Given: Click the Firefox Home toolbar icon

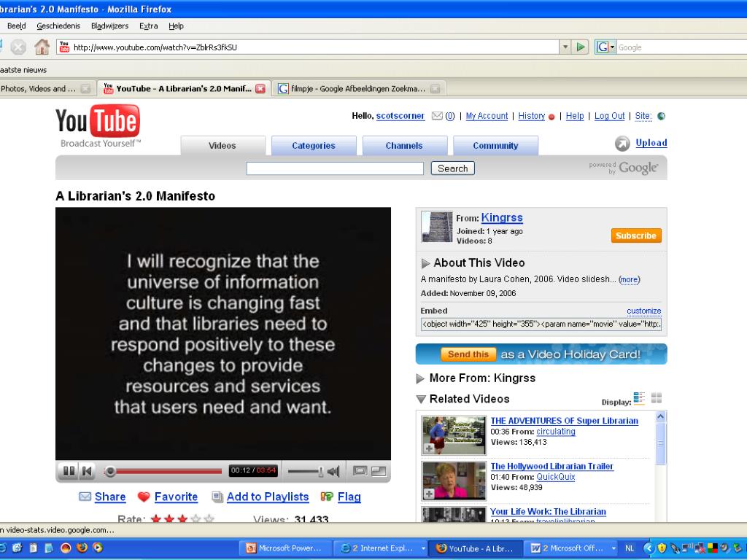Looking at the screenshot, I should click(x=42, y=47).
